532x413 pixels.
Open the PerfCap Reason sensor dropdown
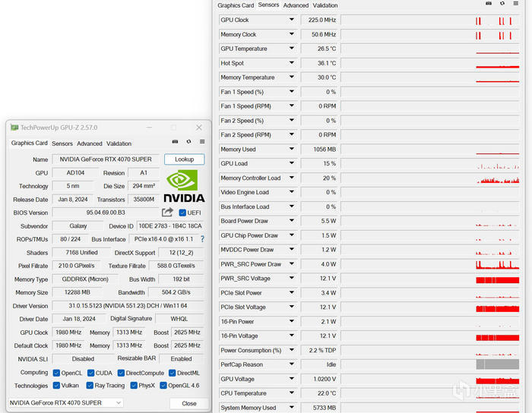coord(291,364)
